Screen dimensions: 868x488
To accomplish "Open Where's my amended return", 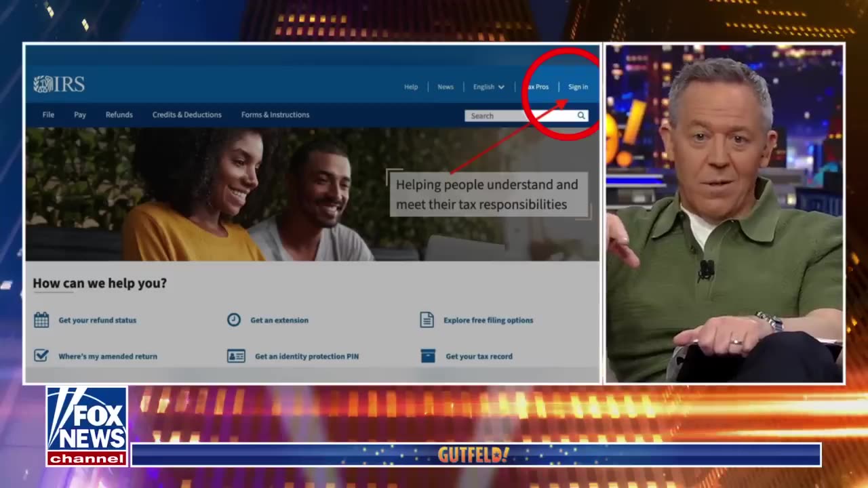I will 108,356.
